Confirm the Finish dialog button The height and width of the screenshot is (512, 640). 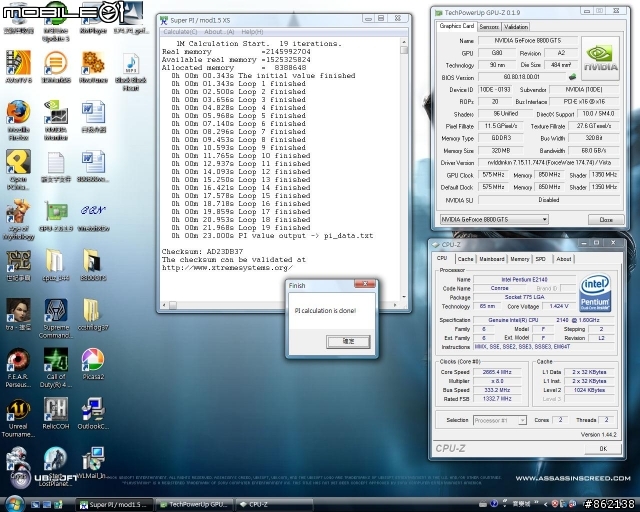348,341
